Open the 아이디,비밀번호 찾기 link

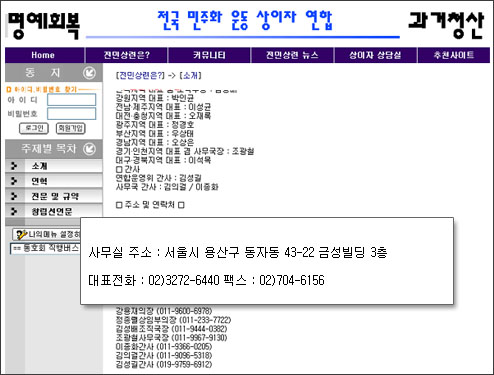(42, 89)
